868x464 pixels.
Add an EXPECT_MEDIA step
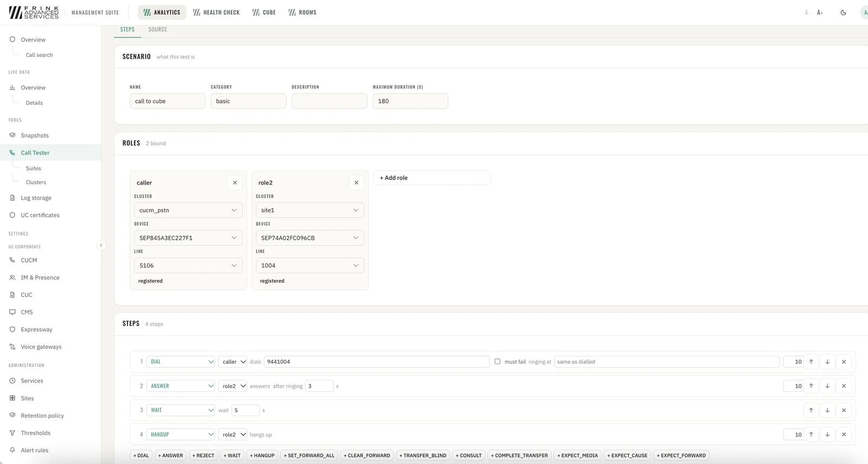pos(578,456)
